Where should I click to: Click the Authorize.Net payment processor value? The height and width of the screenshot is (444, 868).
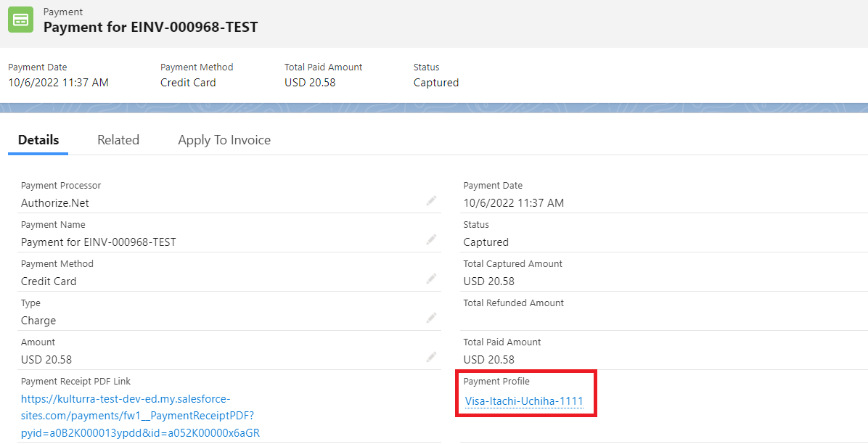pos(55,203)
